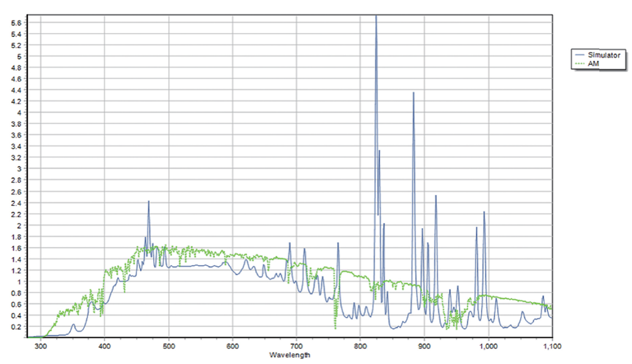Select the 500 x-axis label
The height and width of the screenshot is (364, 632).
[169, 347]
